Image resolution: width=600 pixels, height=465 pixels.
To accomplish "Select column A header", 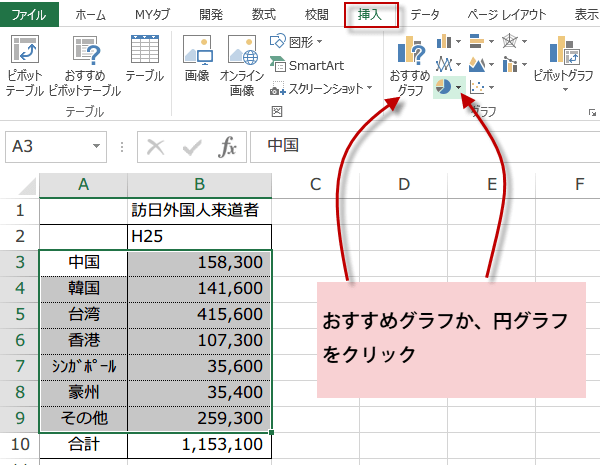I will (83, 185).
